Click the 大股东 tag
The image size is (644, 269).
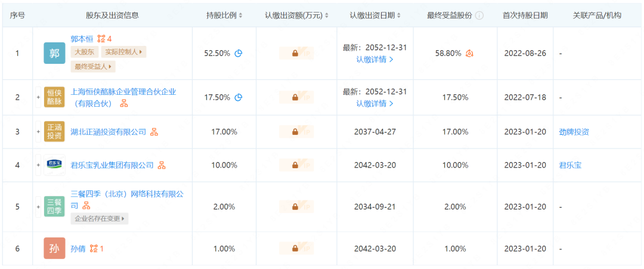[85, 52]
